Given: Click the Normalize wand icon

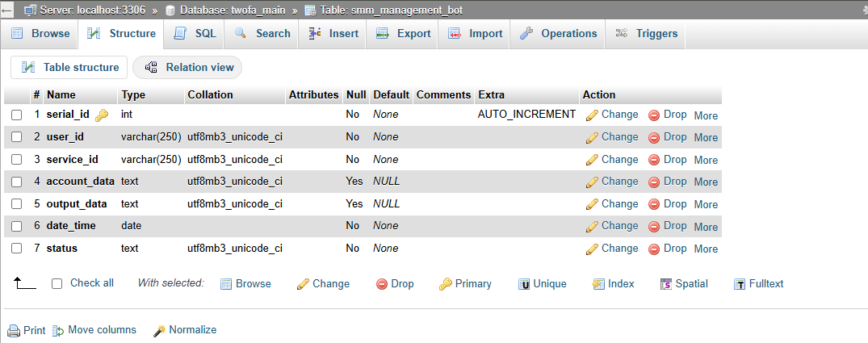Looking at the screenshot, I should click(x=159, y=331).
